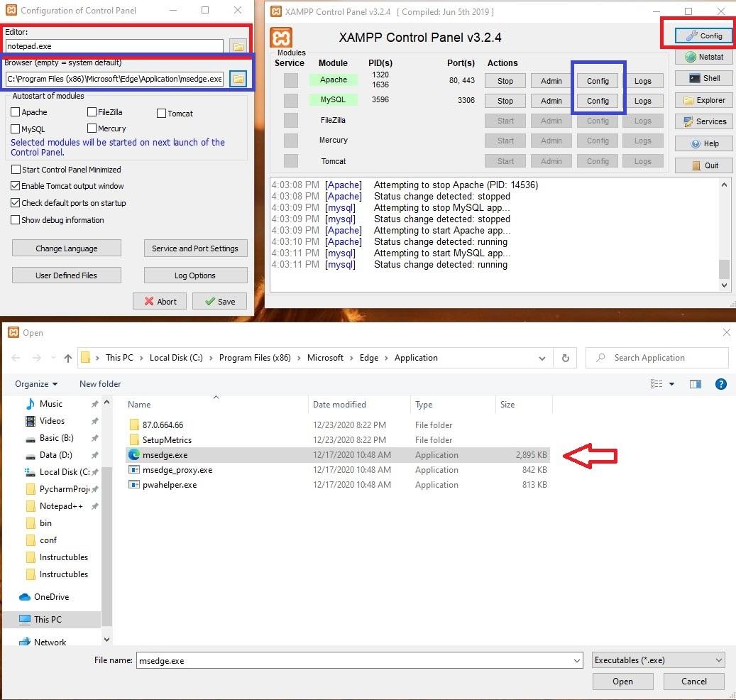
Task: Sort files by the Type column
Action: pyautogui.click(x=424, y=404)
